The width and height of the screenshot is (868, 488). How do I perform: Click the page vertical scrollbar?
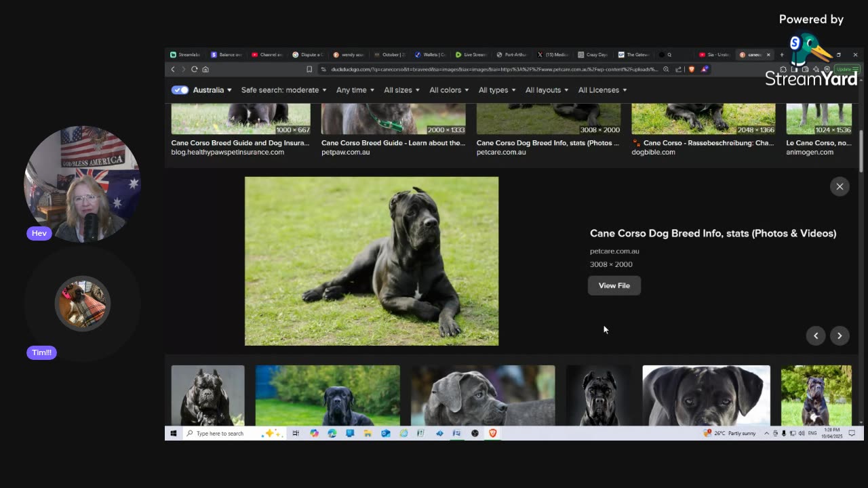click(861, 150)
